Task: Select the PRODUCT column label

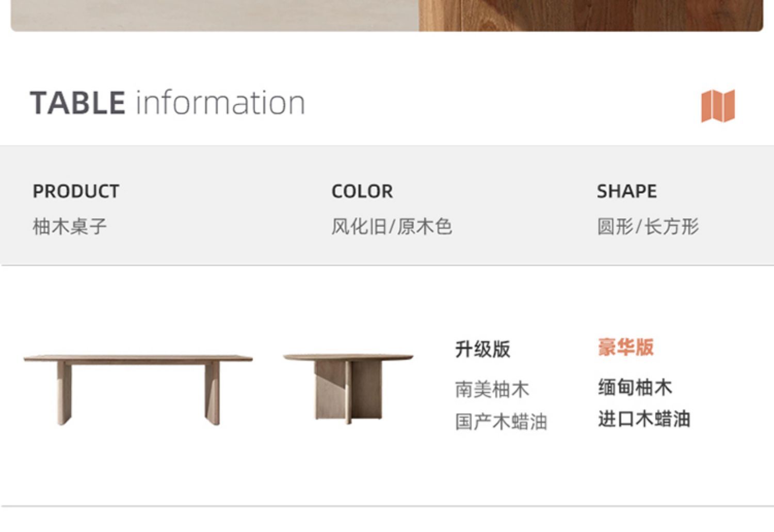Action: 76,191
